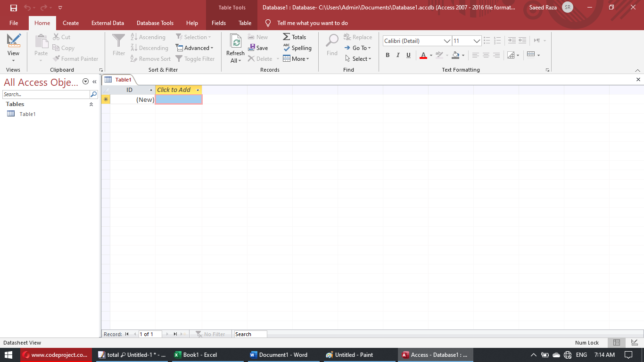Open the font name combo box
The image size is (644, 362).
click(x=417, y=41)
